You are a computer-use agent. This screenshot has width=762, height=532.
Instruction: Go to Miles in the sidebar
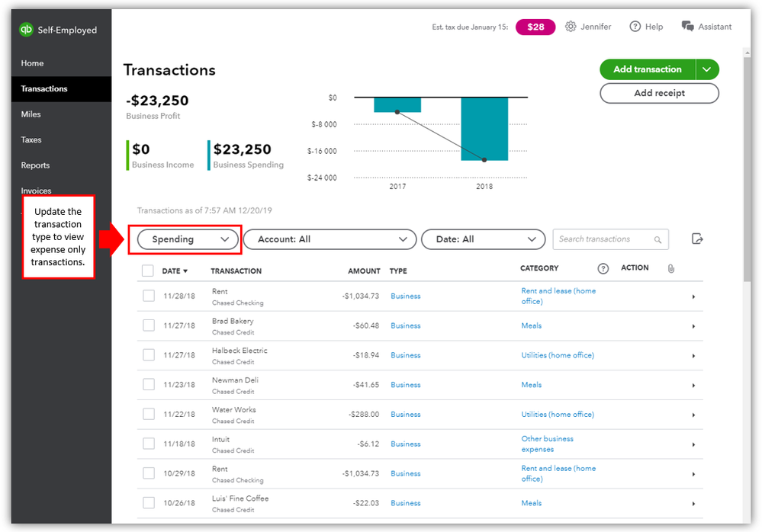pyautogui.click(x=31, y=114)
